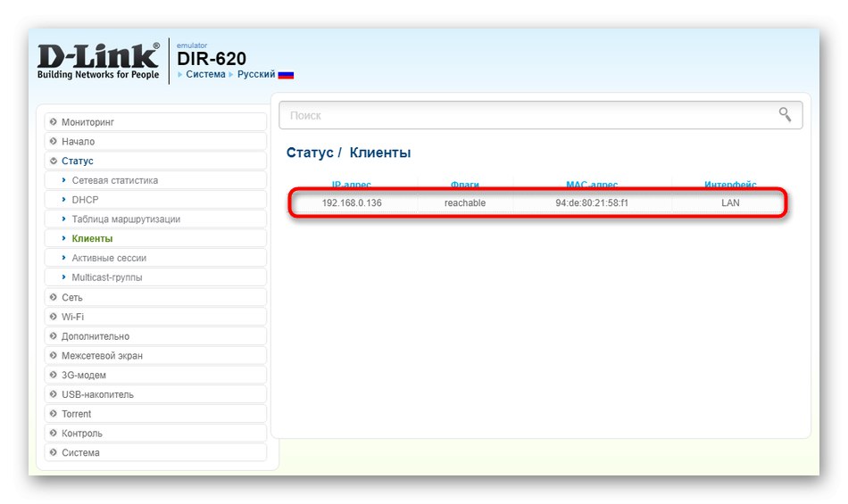The height and width of the screenshot is (504, 848).
Task: Open Активные сессии page
Action: 155,258
